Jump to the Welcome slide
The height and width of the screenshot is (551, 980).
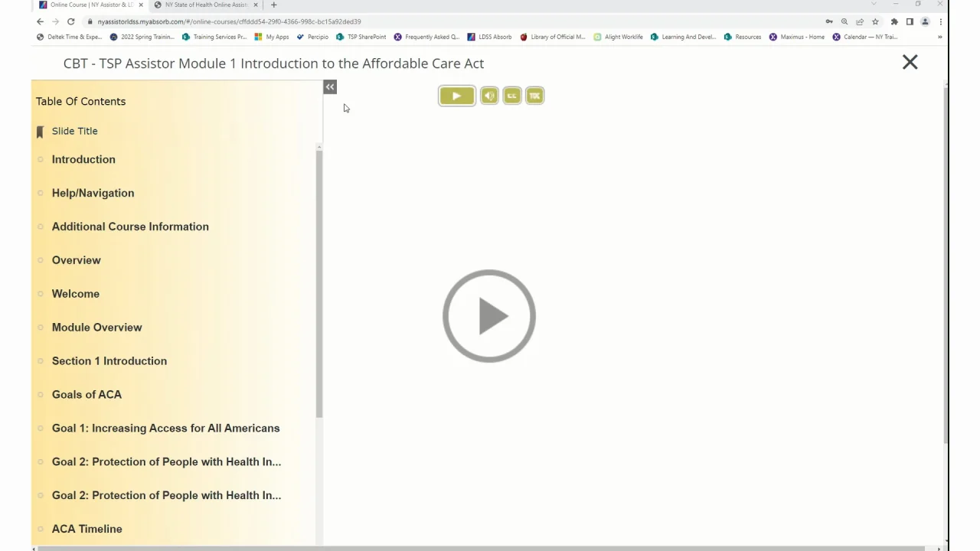point(75,294)
